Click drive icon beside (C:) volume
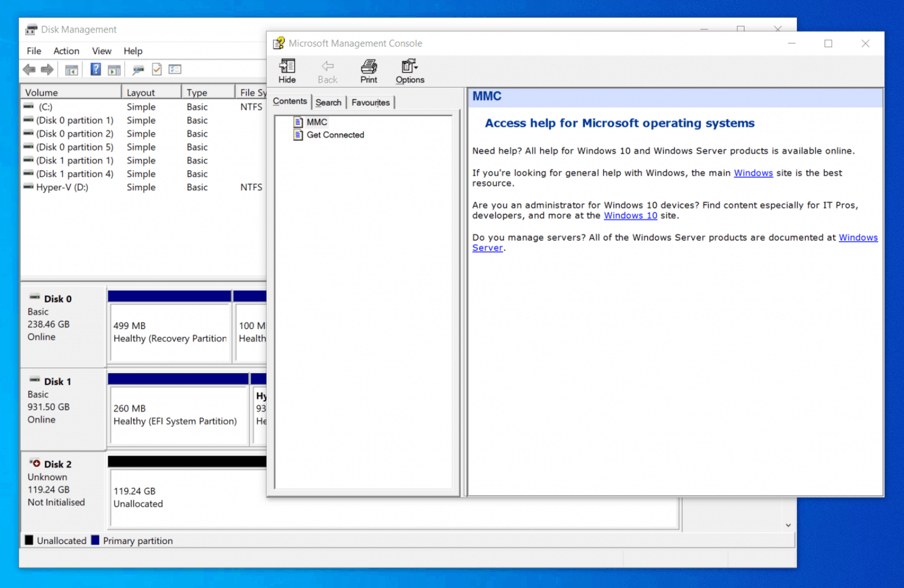 pos(28,107)
